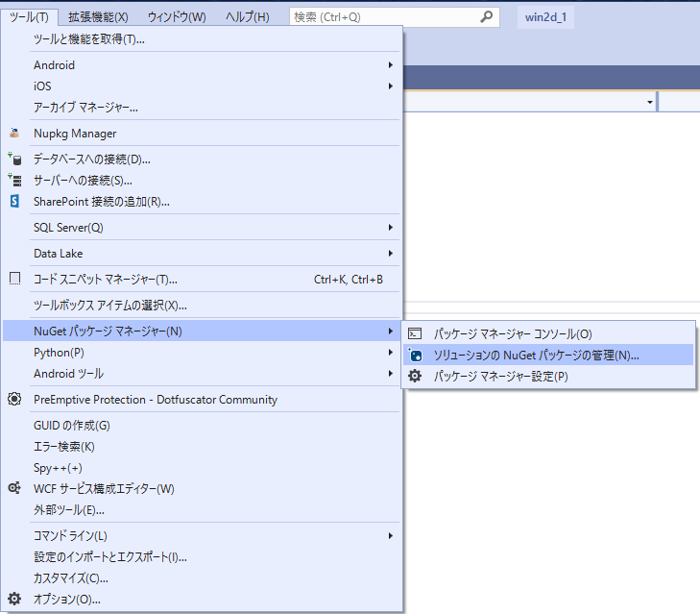700x614 pixels.
Task: Click the WCF service editor gear icon
Action: [x=14, y=488]
